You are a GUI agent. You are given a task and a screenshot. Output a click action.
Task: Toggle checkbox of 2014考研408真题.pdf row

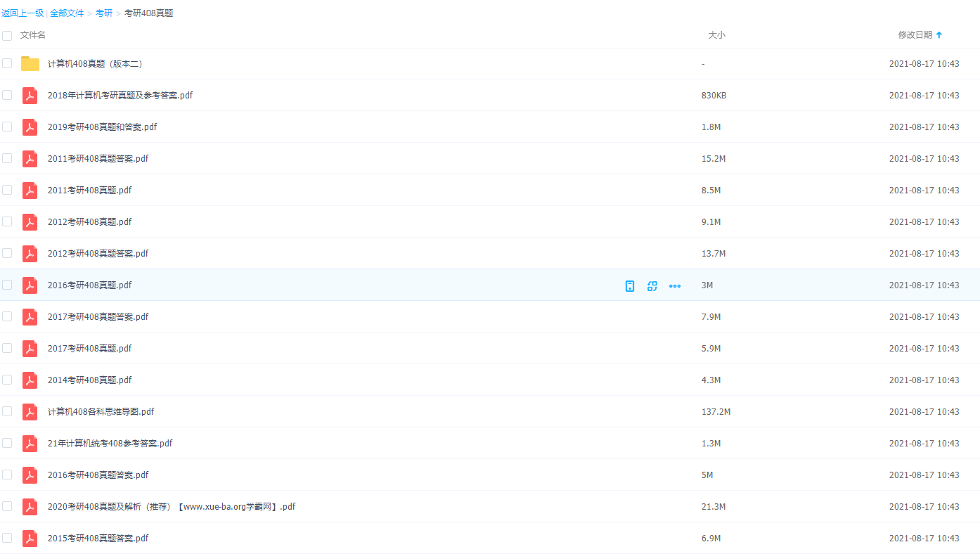point(7,380)
